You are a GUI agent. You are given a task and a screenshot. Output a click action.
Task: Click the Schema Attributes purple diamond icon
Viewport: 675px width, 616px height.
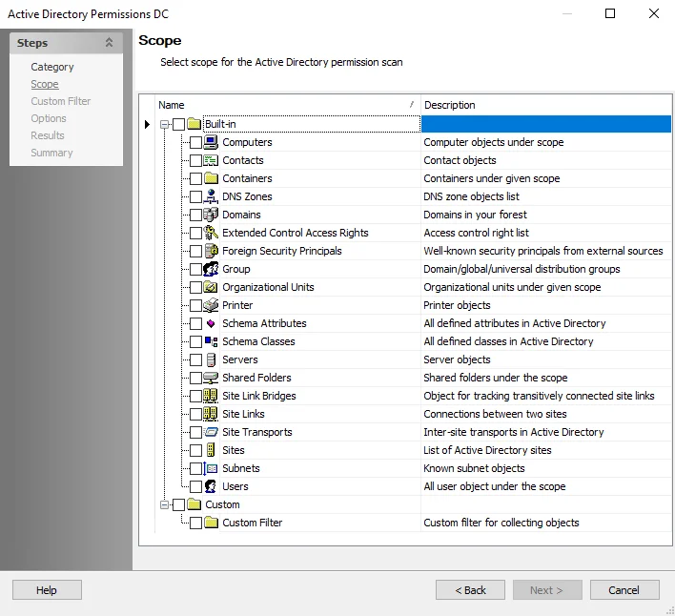tap(211, 323)
